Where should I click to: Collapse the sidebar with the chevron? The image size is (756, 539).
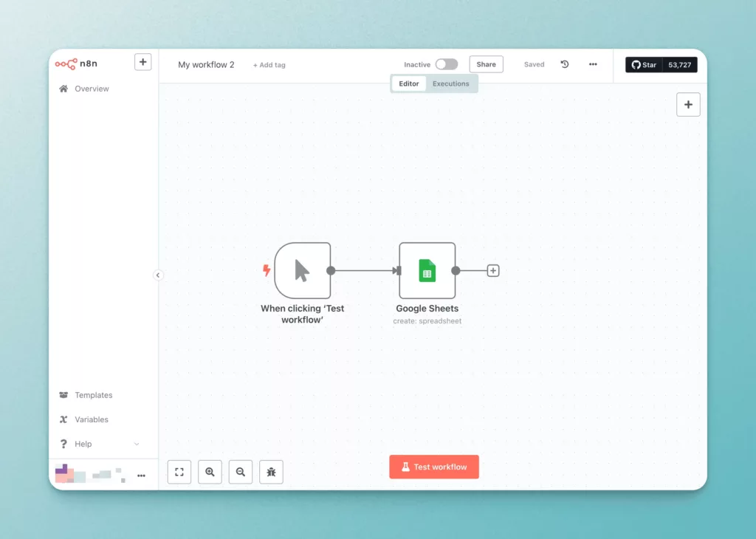pyautogui.click(x=158, y=275)
